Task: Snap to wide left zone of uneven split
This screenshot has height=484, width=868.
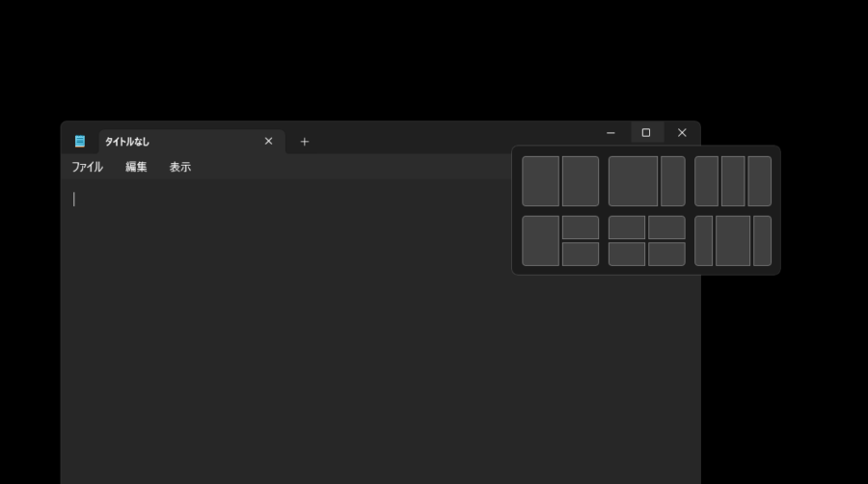Action: (x=633, y=181)
